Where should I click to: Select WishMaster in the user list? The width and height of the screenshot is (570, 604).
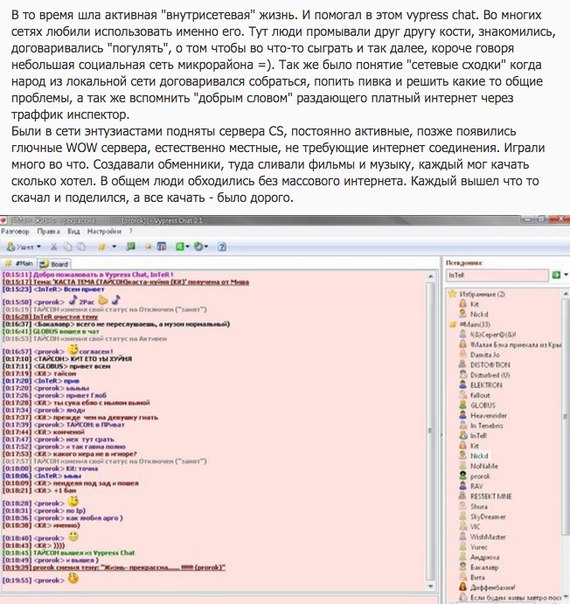(x=488, y=537)
